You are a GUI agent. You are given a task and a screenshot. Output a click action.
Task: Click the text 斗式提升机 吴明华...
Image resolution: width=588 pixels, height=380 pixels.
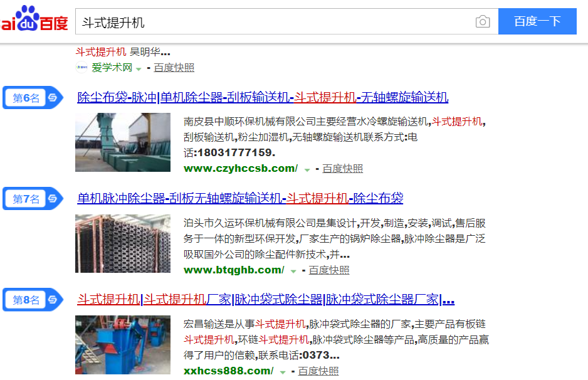(123, 52)
